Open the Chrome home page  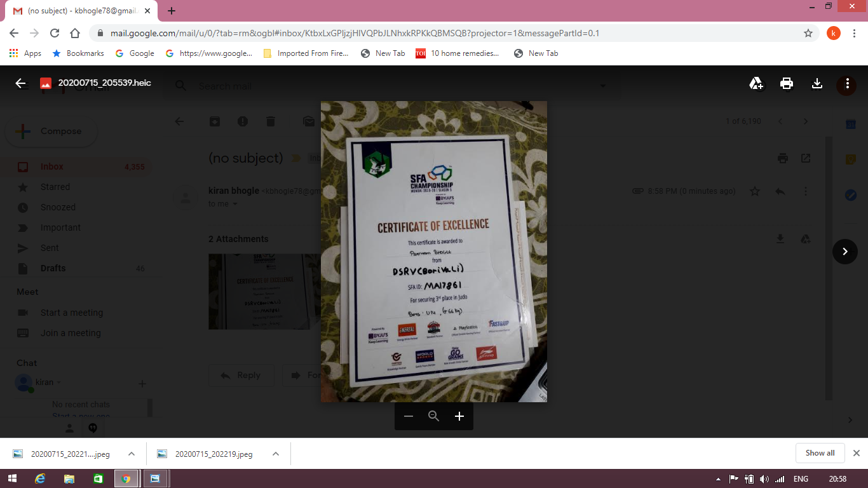click(x=75, y=33)
